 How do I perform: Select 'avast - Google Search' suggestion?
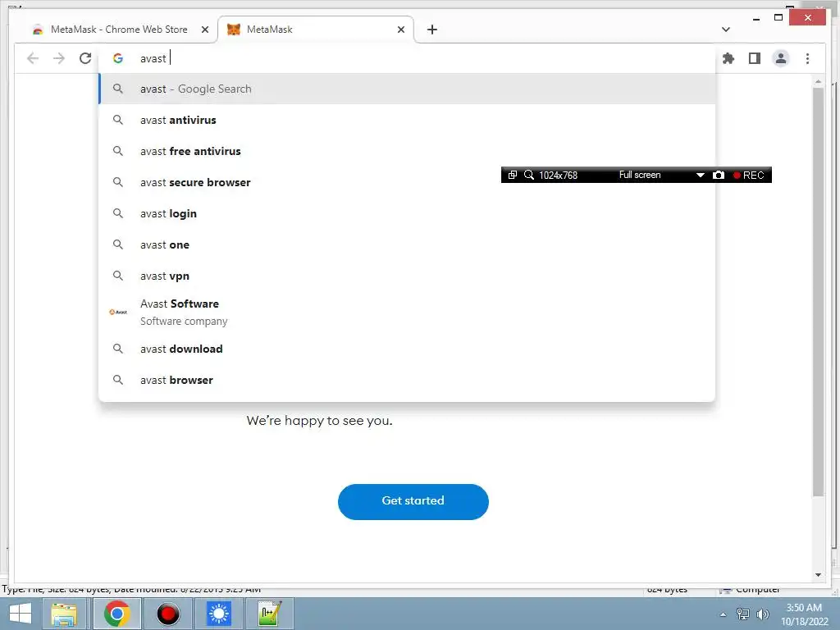pyautogui.click(x=407, y=89)
